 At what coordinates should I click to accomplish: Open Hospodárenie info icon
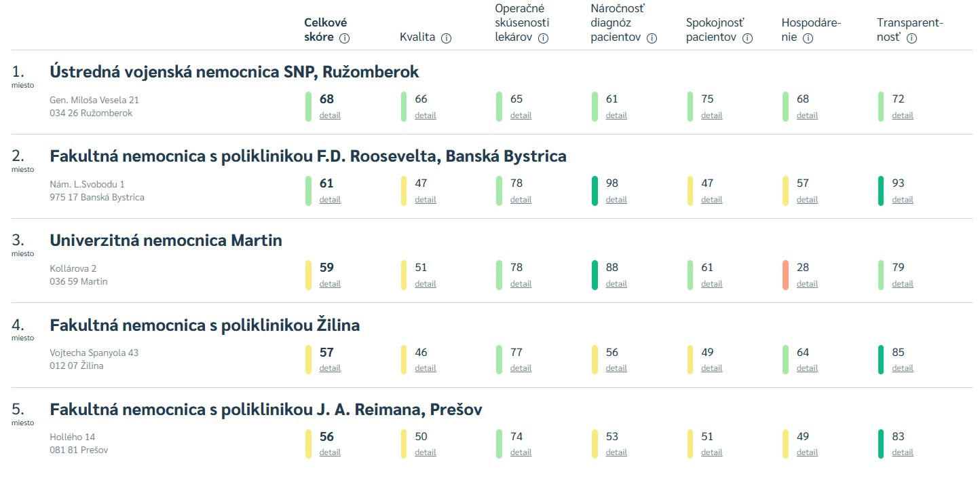tap(808, 38)
